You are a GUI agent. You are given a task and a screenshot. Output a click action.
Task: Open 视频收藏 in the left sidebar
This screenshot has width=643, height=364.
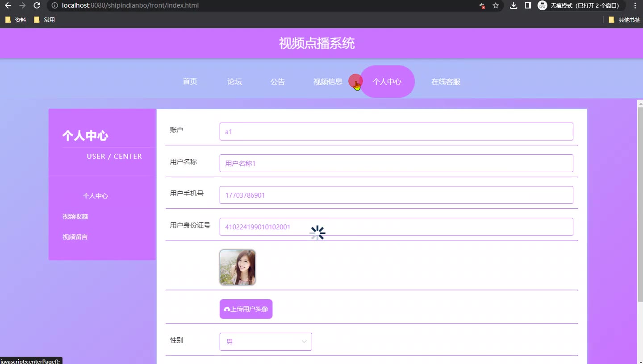pos(75,216)
